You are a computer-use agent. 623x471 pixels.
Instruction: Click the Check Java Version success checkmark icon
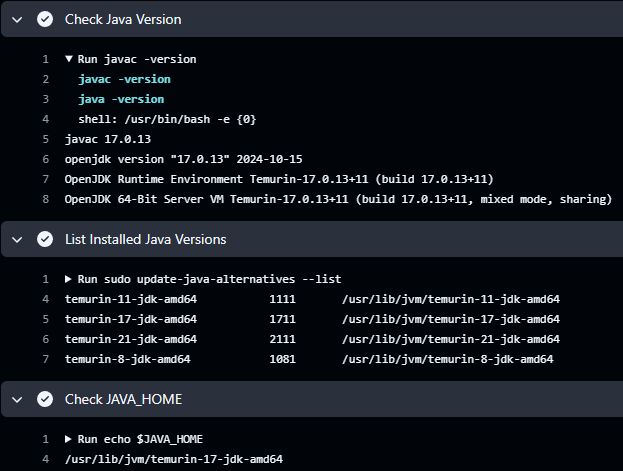[x=45, y=19]
